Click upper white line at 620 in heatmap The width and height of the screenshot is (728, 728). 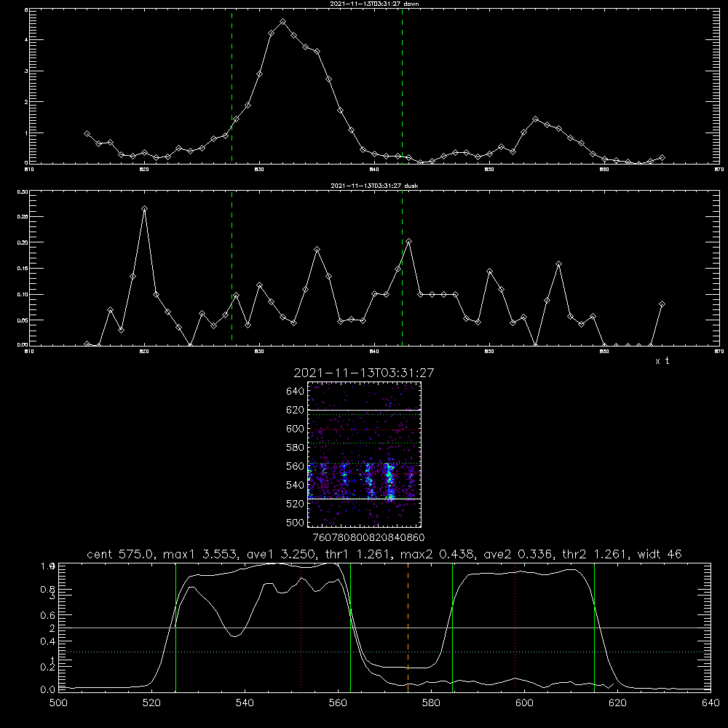point(365,410)
